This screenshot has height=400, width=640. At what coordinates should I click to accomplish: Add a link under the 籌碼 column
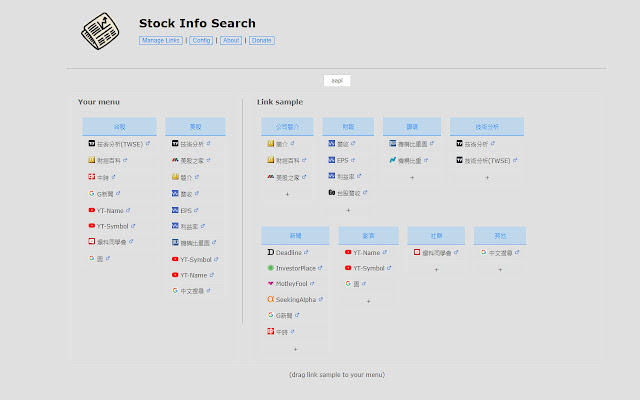tap(412, 178)
